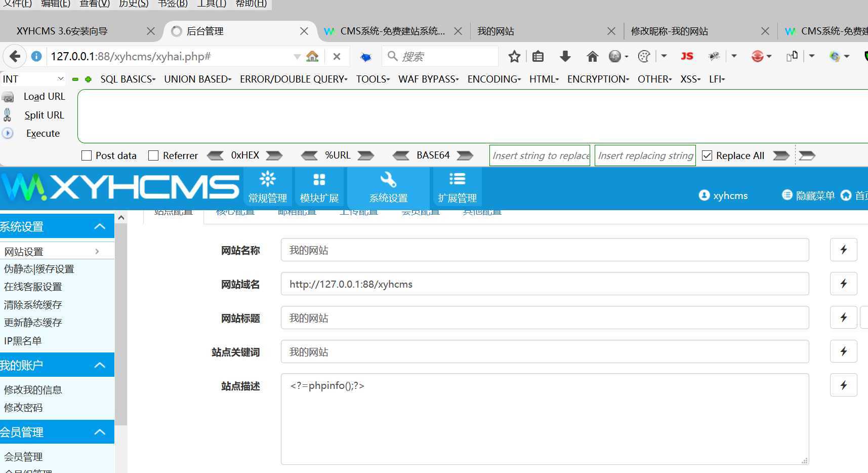Execute the HackBar request

(43, 133)
